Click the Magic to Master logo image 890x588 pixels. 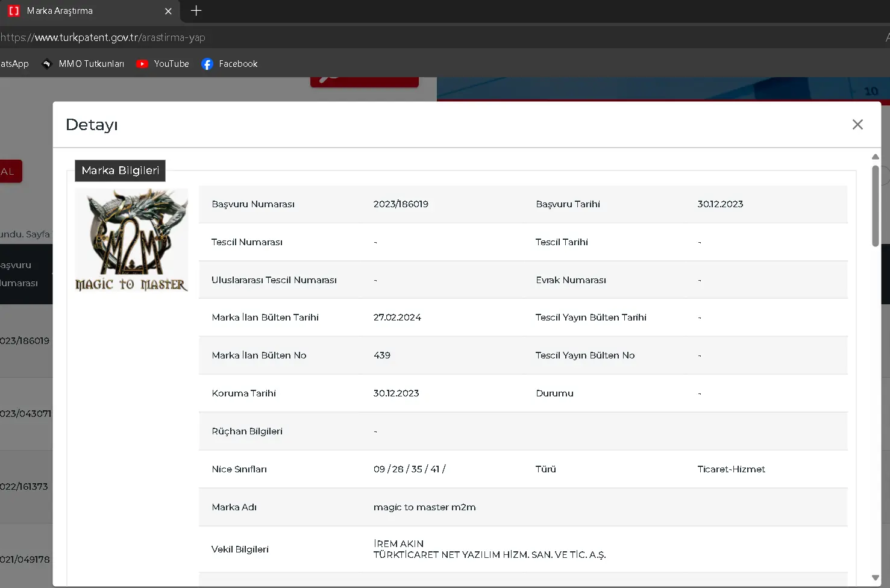pos(131,240)
